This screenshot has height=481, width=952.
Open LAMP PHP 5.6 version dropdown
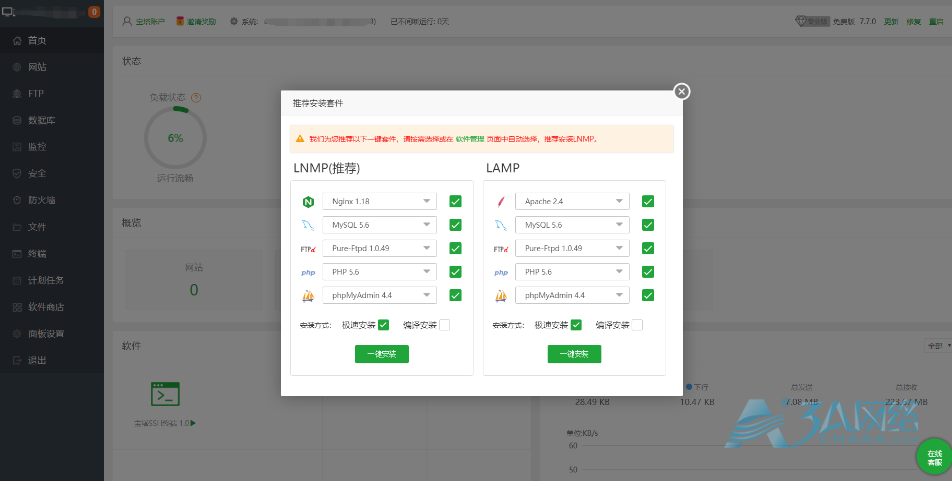[x=573, y=271]
